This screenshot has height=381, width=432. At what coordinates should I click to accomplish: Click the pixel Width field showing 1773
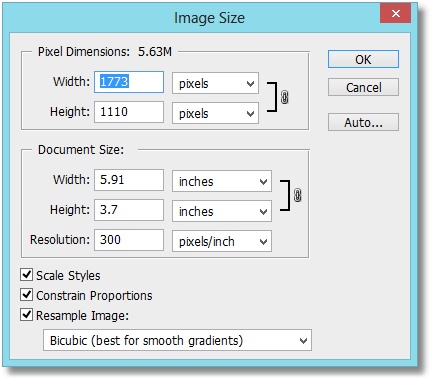(129, 82)
